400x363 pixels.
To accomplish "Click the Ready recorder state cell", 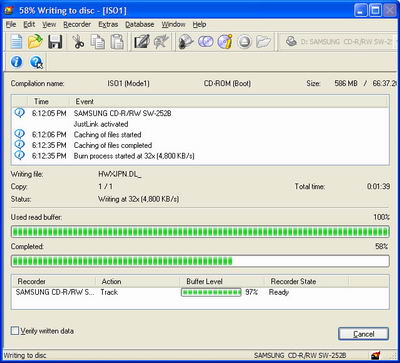I will (x=279, y=292).
